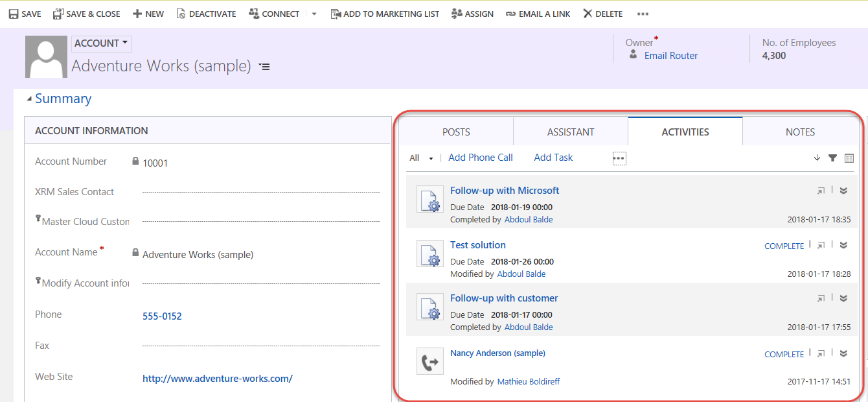Click the phone call icon for Nancy Anderson
The image size is (868, 402).
429,361
